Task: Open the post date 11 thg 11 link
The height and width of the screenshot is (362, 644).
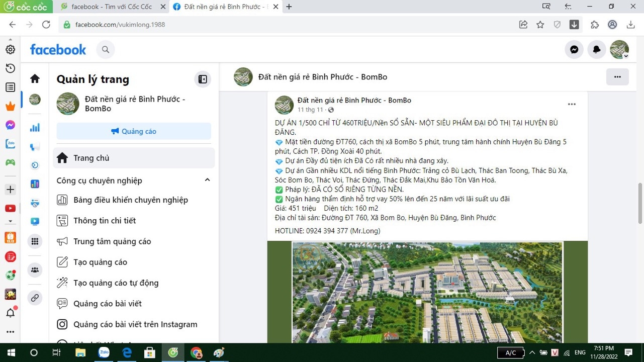Action: pos(310,110)
